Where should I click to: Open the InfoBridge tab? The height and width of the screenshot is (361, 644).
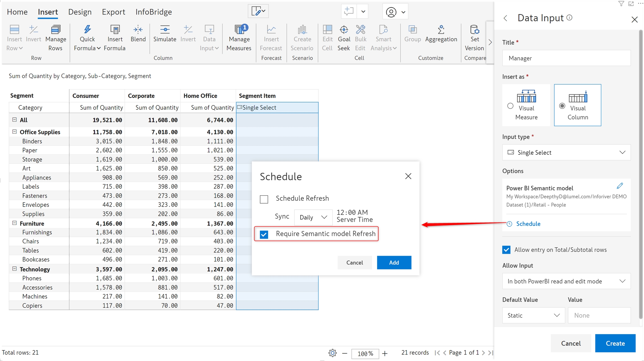point(153,12)
